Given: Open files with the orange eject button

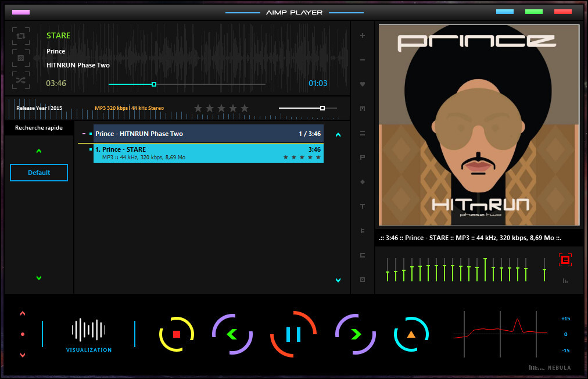Looking at the screenshot, I should 411,334.
